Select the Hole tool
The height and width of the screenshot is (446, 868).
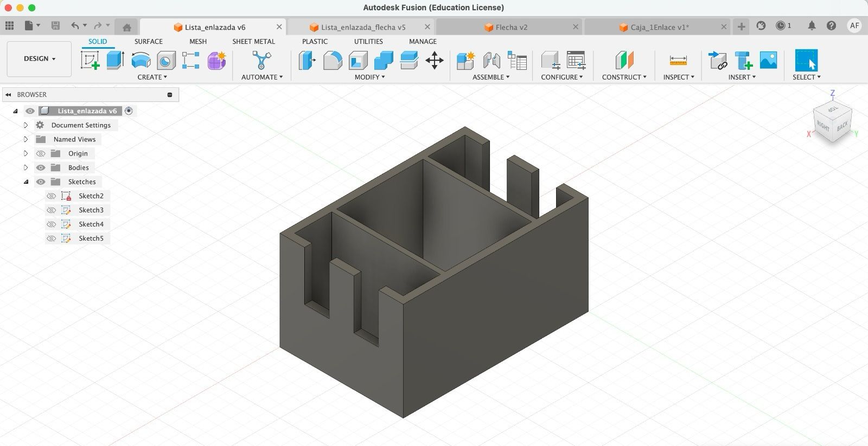(x=166, y=60)
